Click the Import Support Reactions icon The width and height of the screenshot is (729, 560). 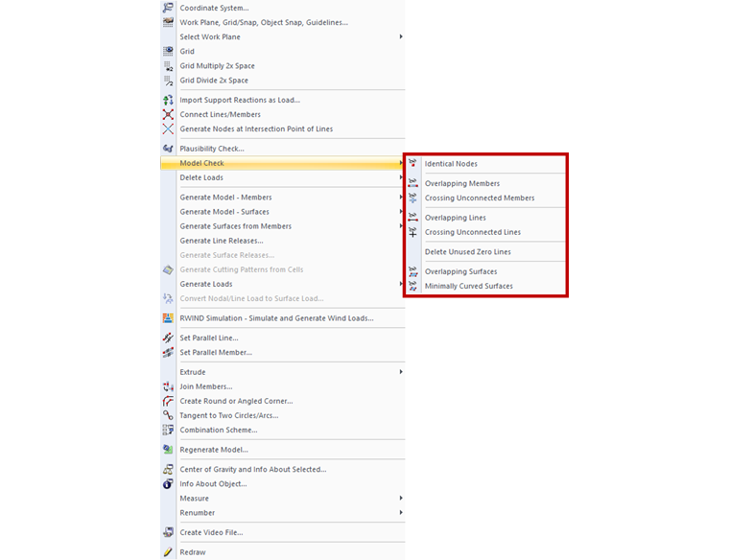pyautogui.click(x=168, y=100)
